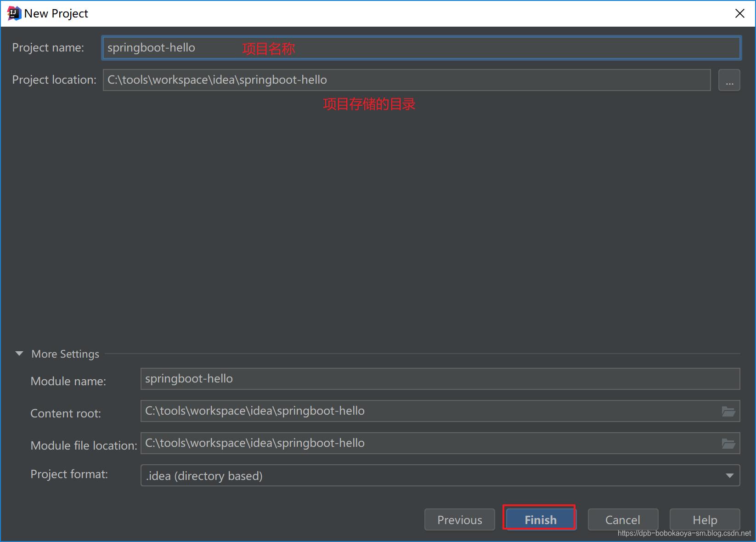Close the New Project window
756x542 pixels.
[x=739, y=13]
